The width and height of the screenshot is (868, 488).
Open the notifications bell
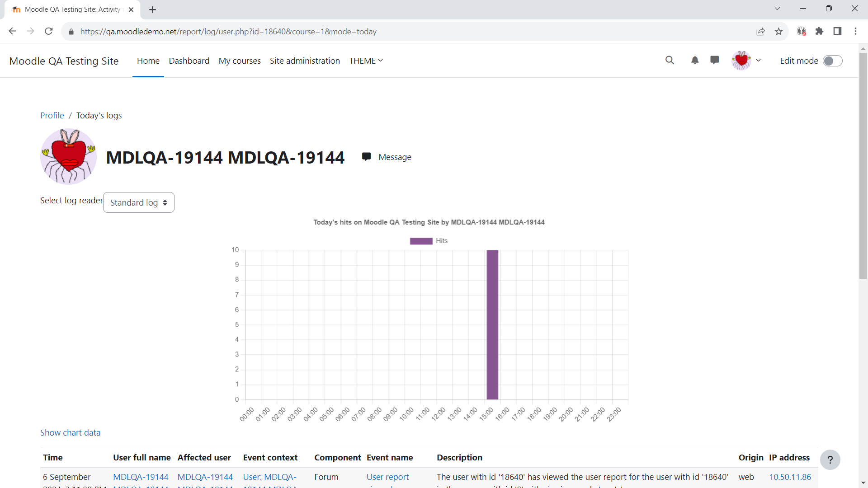pos(695,60)
